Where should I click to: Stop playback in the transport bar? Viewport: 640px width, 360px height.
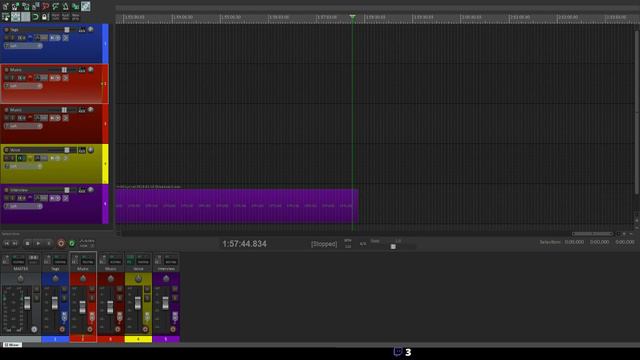click(x=27, y=243)
